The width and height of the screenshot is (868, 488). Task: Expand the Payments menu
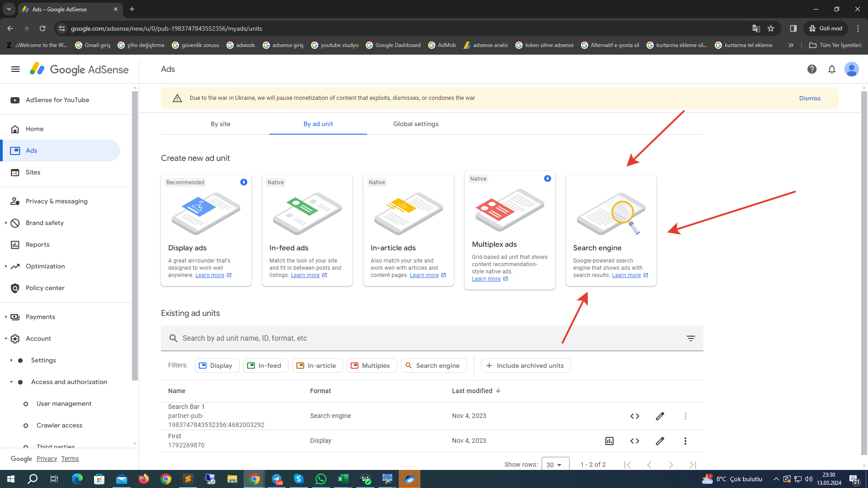[x=6, y=317]
